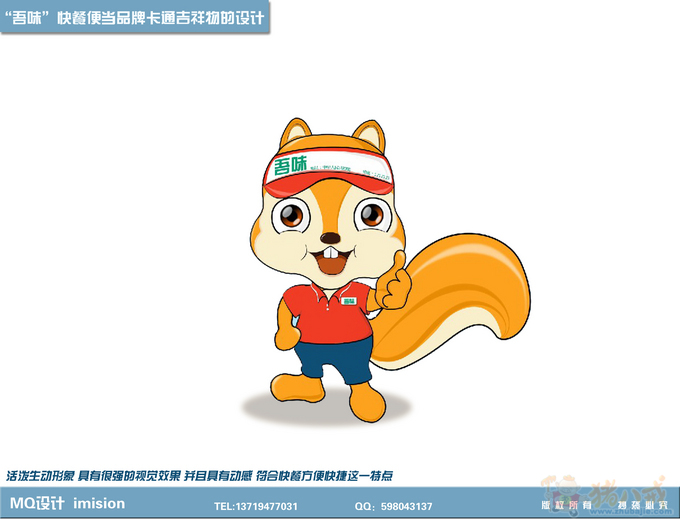Click the 吾味 logo on the cap

click(x=290, y=166)
